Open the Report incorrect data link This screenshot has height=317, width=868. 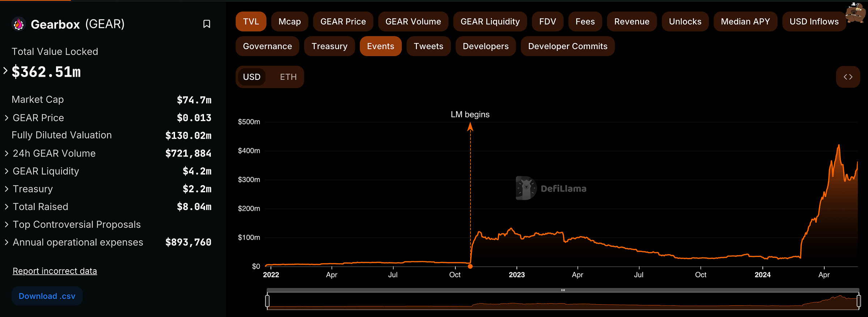[55, 271]
